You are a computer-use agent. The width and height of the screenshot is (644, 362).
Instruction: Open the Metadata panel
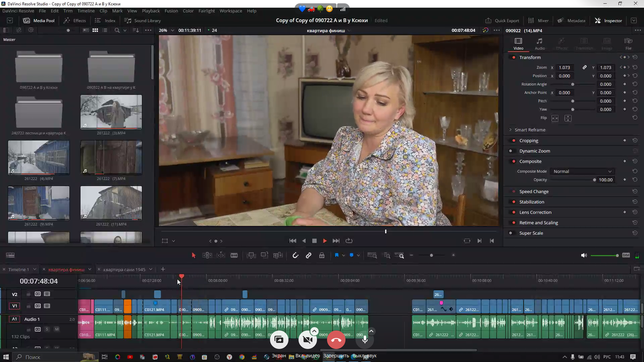click(571, 20)
